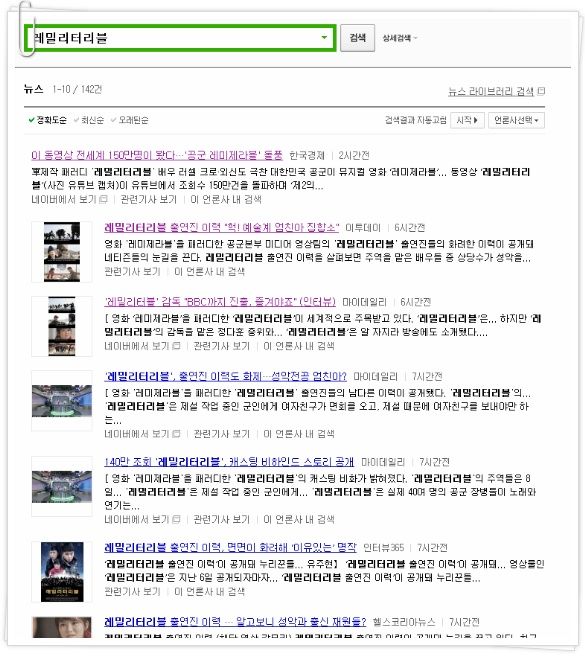Image resolution: width=585 pixels, height=656 pixels.
Task: Open thumbnail of the 캐스팅 비하인드 스토리 article
Action: click(x=62, y=487)
